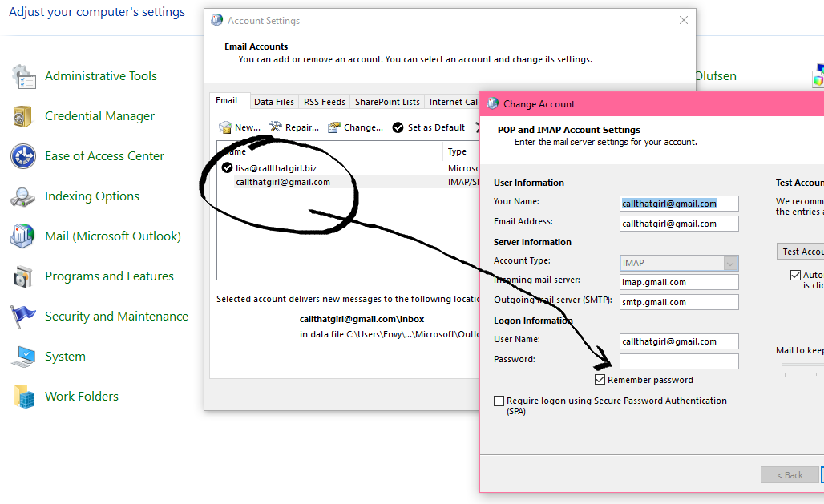Click the Mail (Microsoft Outlook) link

click(x=113, y=236)
